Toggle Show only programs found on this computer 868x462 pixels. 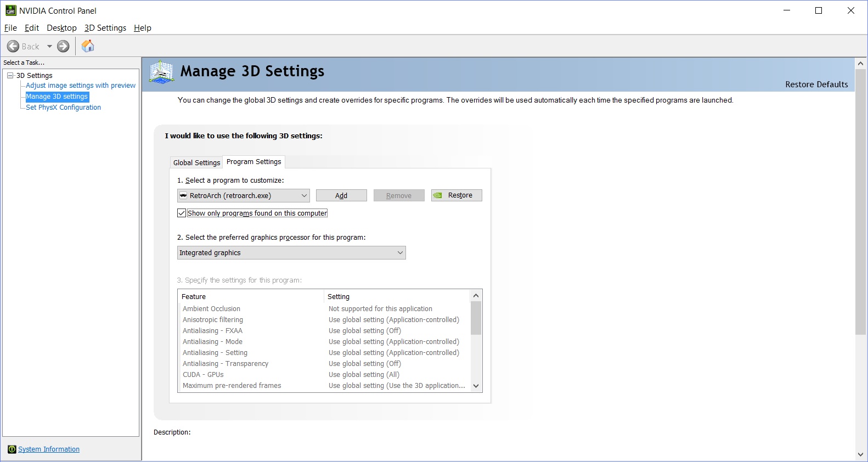click(x=182, y=213)
